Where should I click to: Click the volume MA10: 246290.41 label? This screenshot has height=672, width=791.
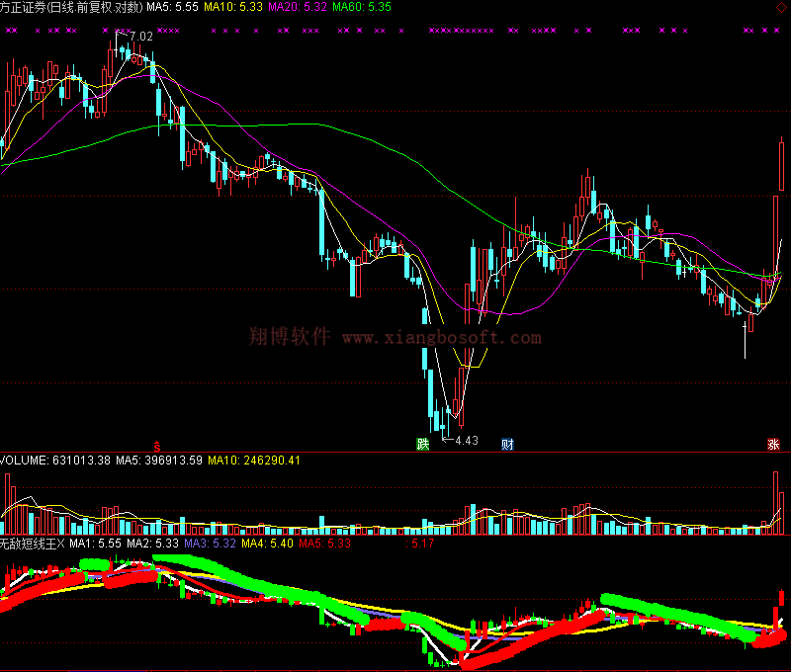point(254,461)
